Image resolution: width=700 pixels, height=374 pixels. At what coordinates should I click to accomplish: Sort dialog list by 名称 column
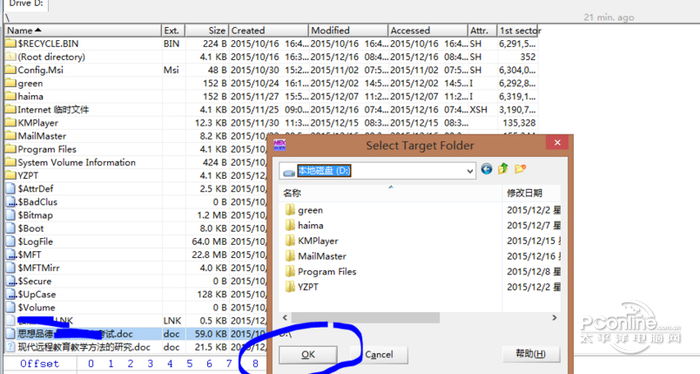pos(391,193)
